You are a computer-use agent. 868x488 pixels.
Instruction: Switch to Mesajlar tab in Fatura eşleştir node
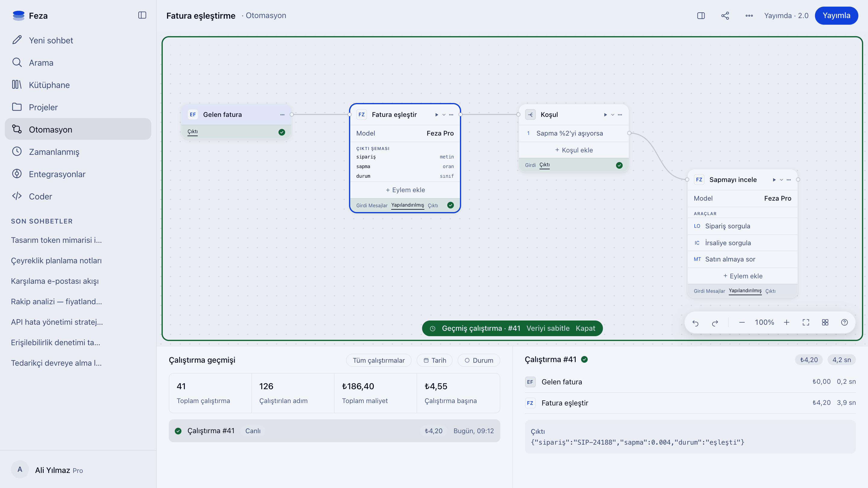tap(378, 205)
